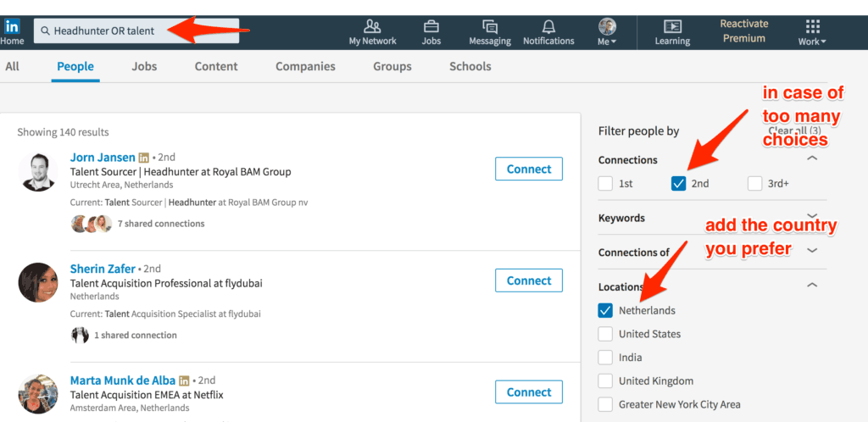Viewport: 868px width, 422px height.
Task: Open the Messaging icon
Action: point(489,26)
